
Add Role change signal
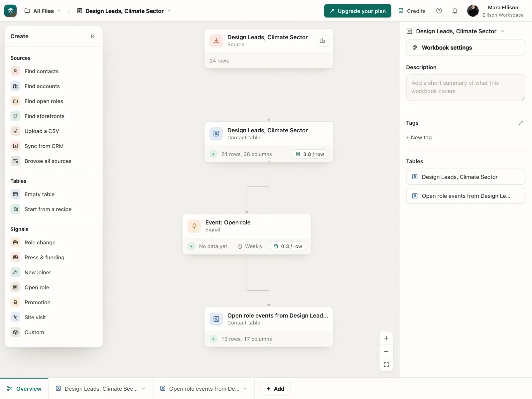coord(54,242)
